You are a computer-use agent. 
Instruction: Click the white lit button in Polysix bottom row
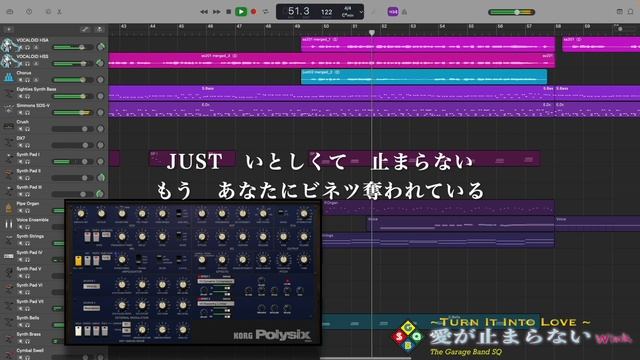[78, 331]
